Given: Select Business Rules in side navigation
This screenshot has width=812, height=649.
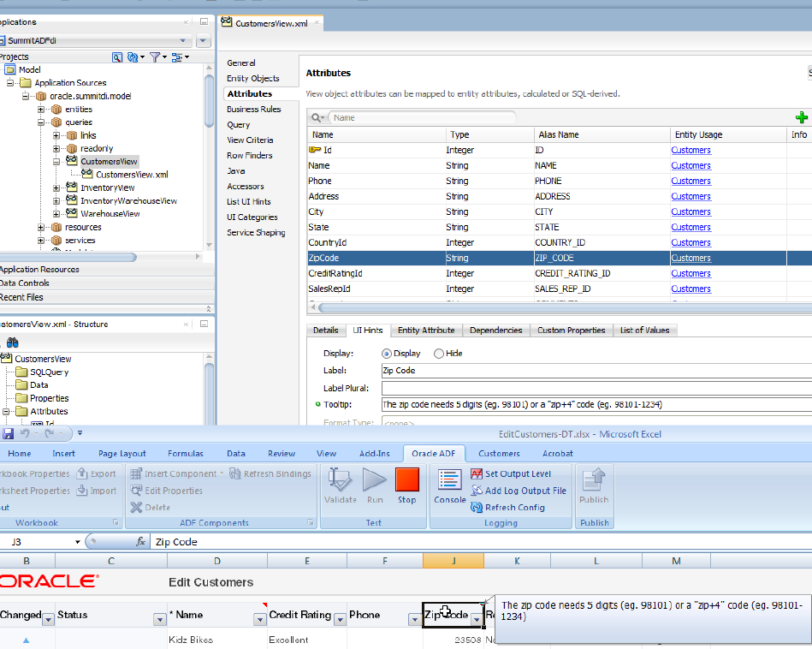Looking at the screenshot, I should pos(253,110).
